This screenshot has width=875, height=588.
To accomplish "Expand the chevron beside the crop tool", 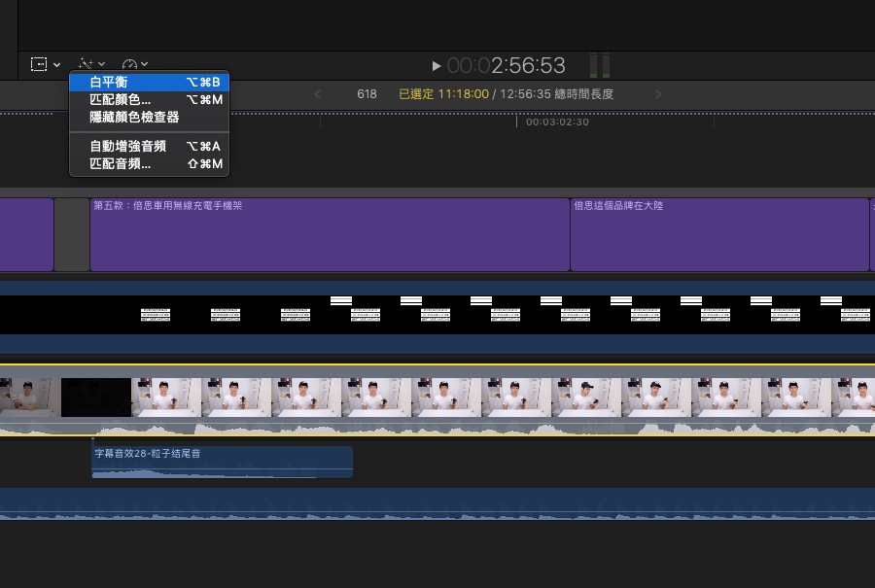I will click(x=57, y=65).
